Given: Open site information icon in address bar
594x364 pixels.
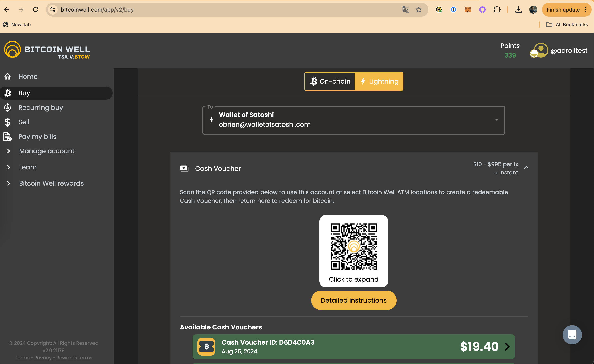Looking at the screenshot, I should (x=53, y=10).
